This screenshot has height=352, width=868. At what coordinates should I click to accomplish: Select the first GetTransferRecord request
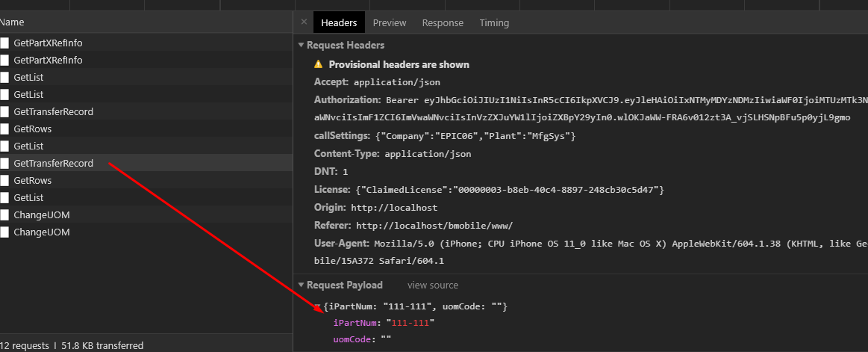[x=53, y=111]
